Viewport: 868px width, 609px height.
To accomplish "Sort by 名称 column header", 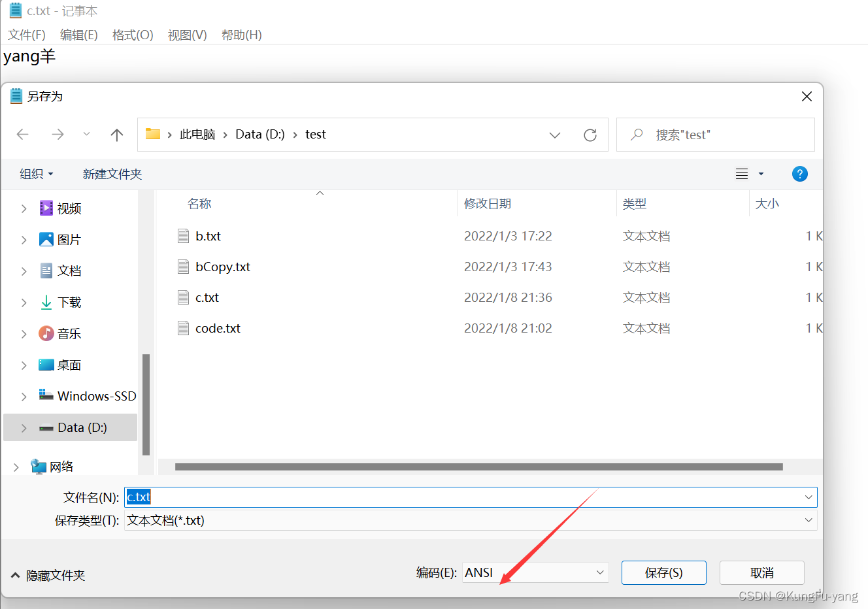I will [x=199, y=204].
